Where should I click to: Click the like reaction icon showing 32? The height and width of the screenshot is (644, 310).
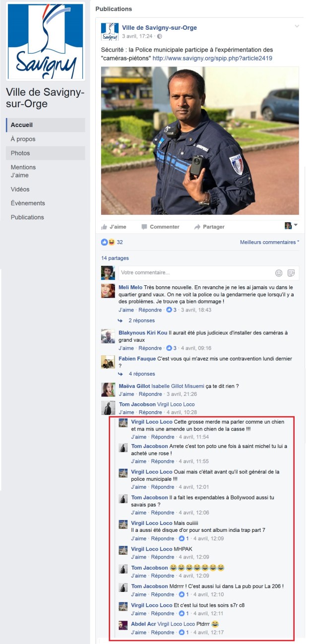tap(104, 242)
